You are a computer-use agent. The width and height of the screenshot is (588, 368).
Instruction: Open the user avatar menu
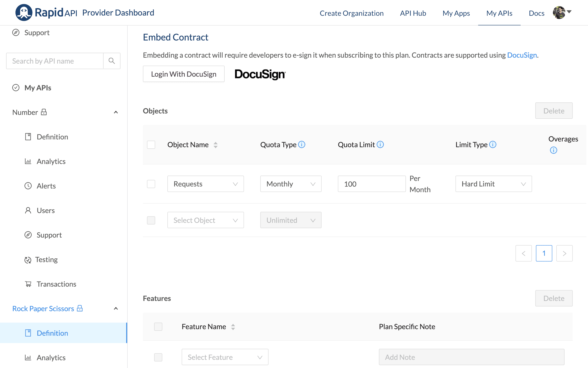click(559, 12)
